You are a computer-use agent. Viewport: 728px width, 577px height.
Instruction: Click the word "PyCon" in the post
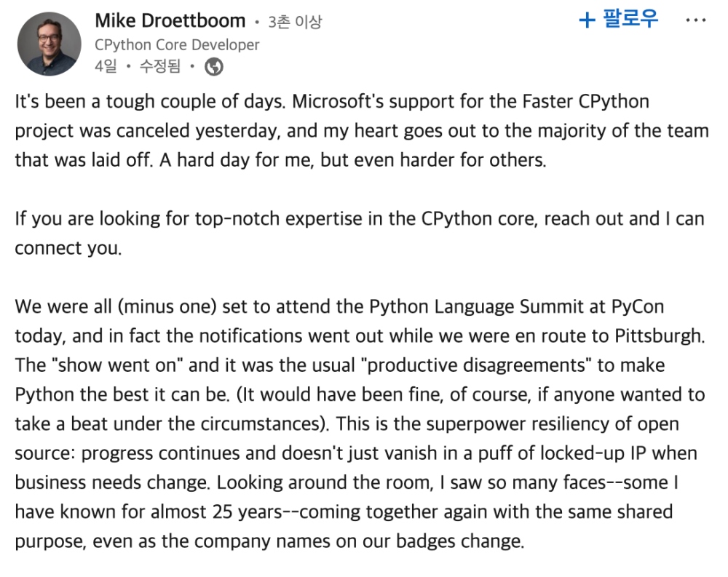click(x=637, y=306)
